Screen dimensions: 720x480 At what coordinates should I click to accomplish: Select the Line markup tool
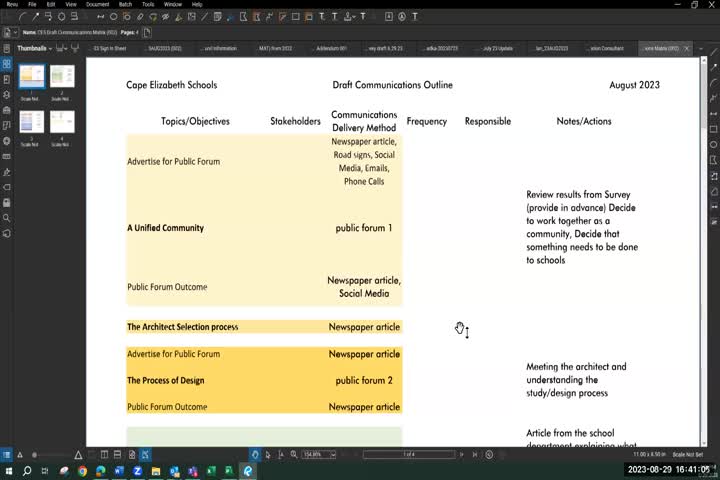(204, 17)
